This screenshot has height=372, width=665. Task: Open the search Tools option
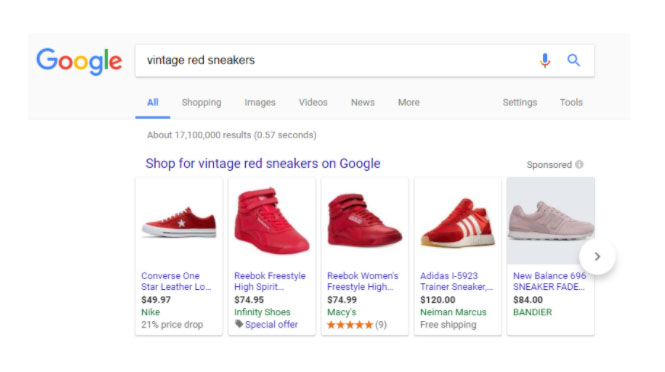point(571,102)
